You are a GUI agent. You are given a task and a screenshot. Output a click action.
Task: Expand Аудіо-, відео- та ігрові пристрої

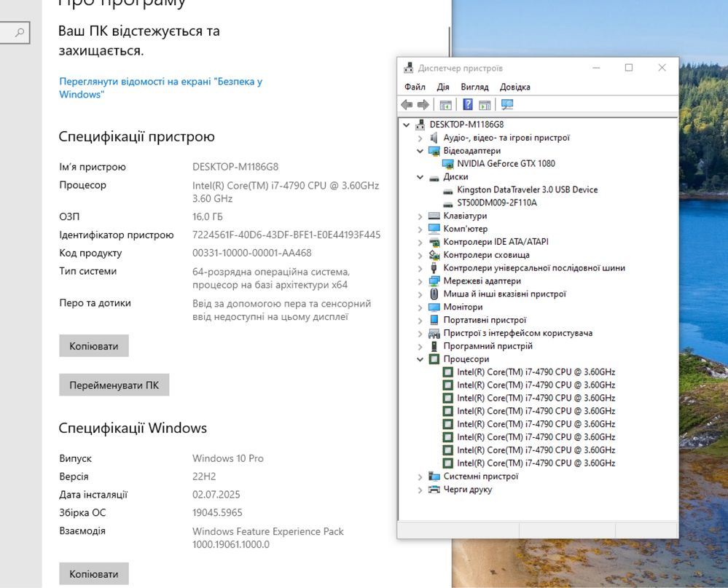tap(420, 138)
